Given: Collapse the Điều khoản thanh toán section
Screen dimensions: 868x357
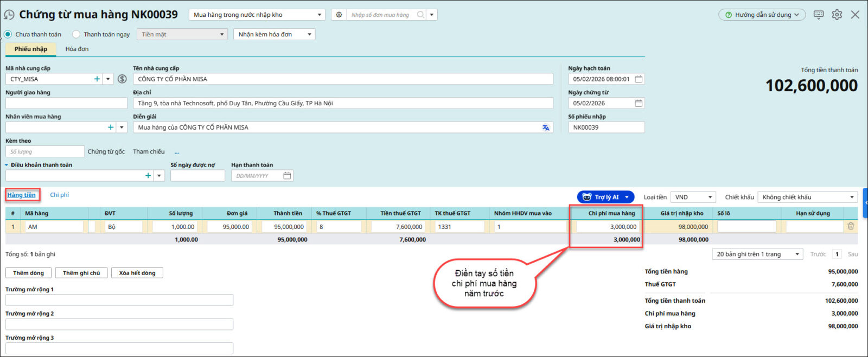Looking at the screenshot, I should [x=7, y=165].
